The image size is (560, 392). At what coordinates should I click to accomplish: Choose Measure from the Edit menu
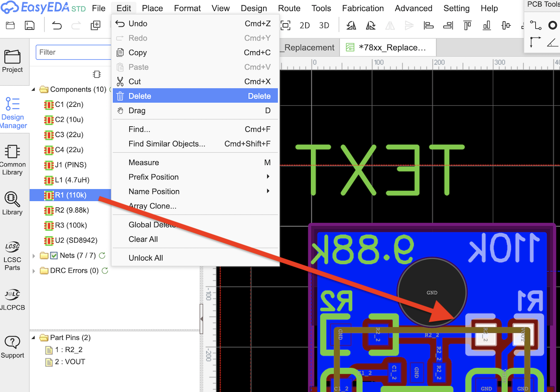point(196,162)
